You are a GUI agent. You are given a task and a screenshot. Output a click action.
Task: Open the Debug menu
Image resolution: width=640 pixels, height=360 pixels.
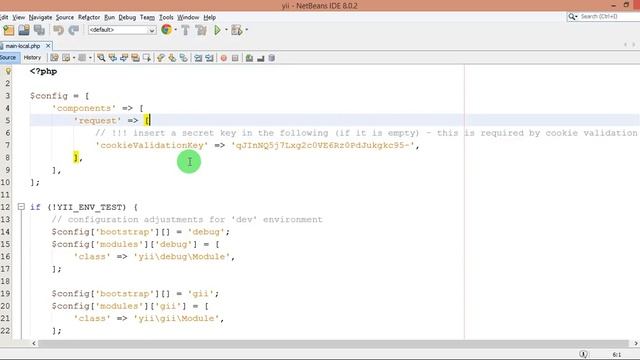[127, 17]
